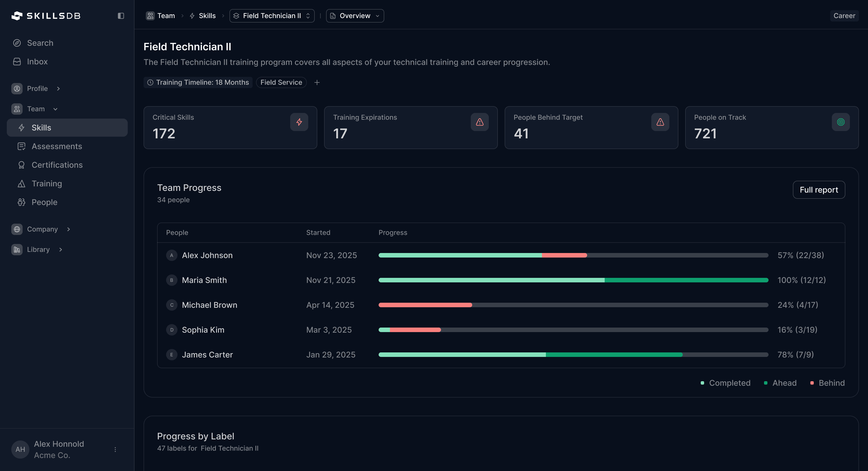
Task: Collapse the sidebar panel toggle
Action: [x=121, y=16]
